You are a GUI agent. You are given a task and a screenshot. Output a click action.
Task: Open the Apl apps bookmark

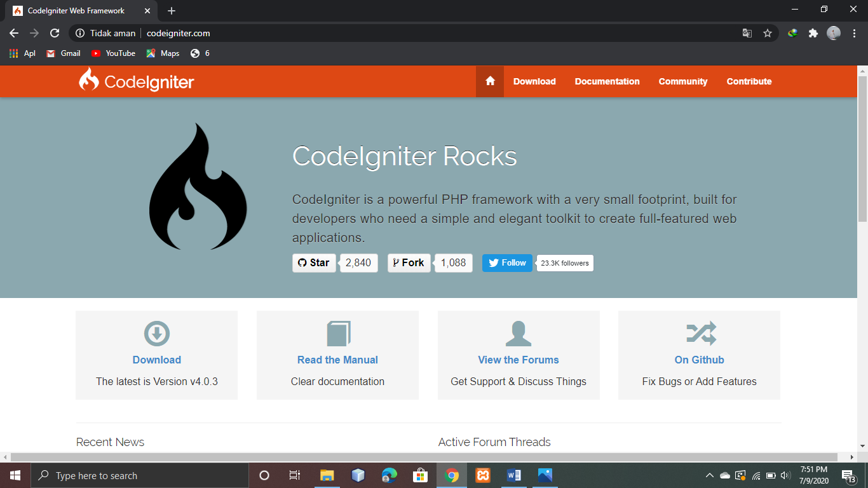pos(22,53)
